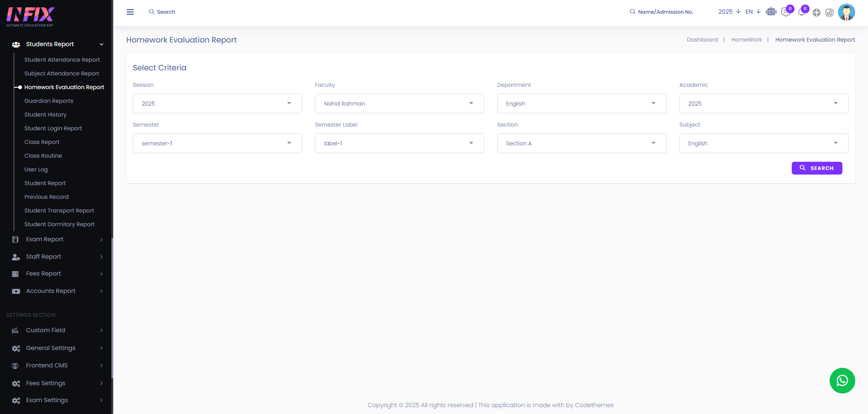
Task: Open Subject Attendance Report
Action: 62,74
